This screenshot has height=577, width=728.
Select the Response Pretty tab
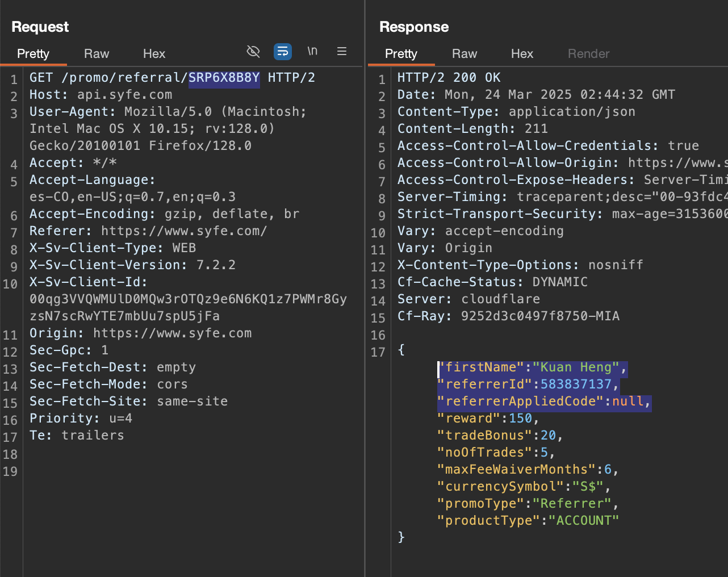[x=401, y=54]
